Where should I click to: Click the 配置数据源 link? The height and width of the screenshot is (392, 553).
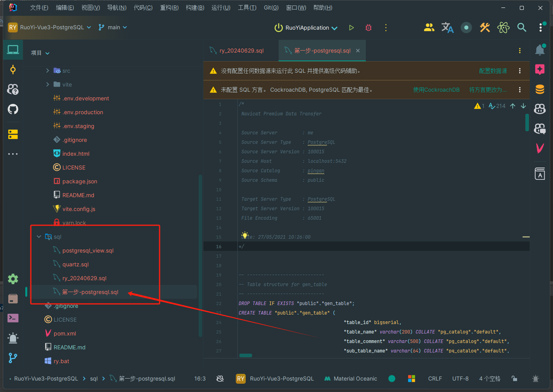click(493, 71)
